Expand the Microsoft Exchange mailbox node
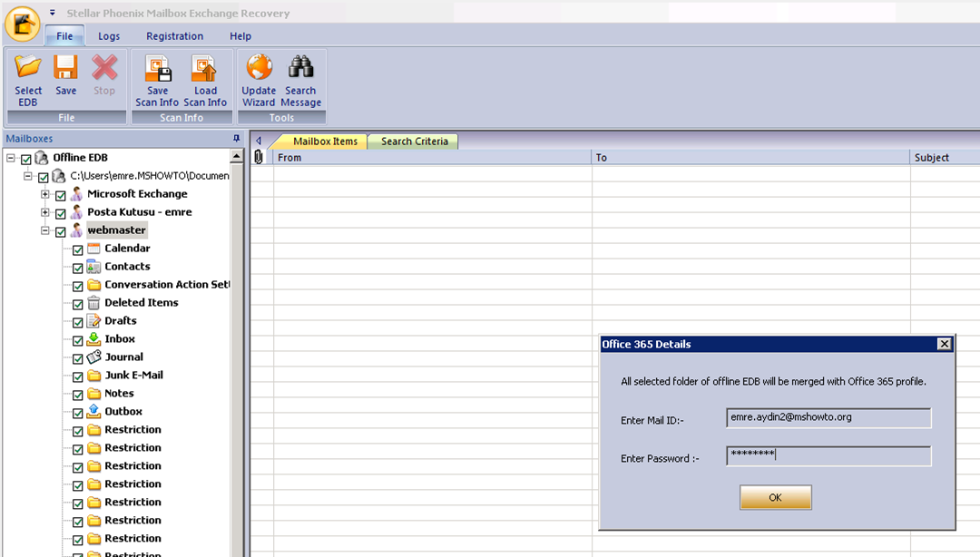This screenshot has width=980, height=557. click(45, 194)
